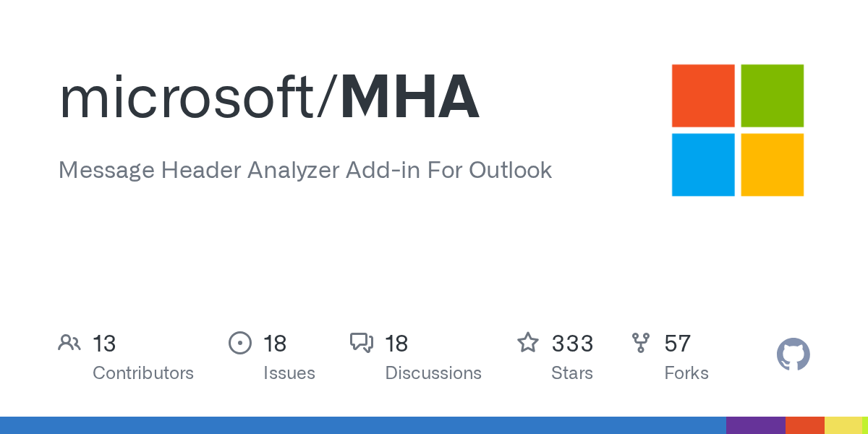Click the contributors people icon
The image size is (868, 434).
coord(69,343)
